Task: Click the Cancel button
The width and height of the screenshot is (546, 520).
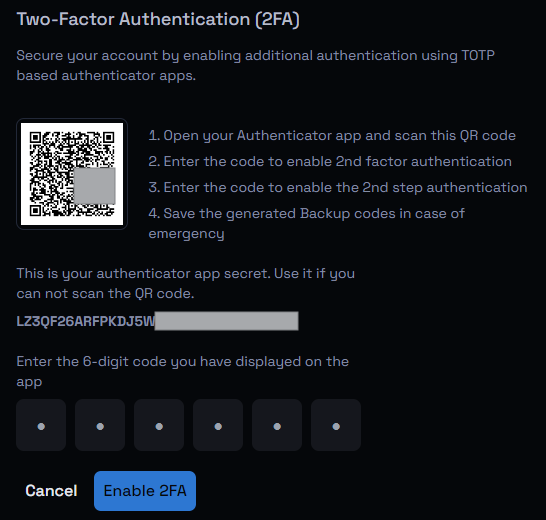Action: point(51,491)
